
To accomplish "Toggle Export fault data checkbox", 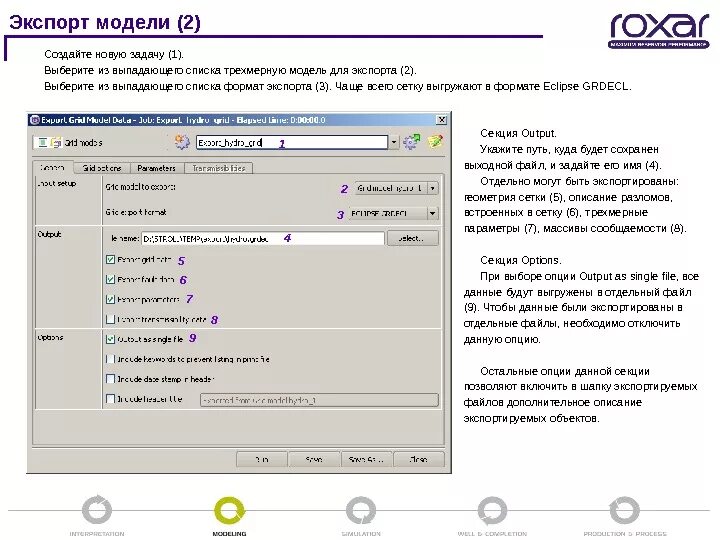I will [x=110, y=279].
